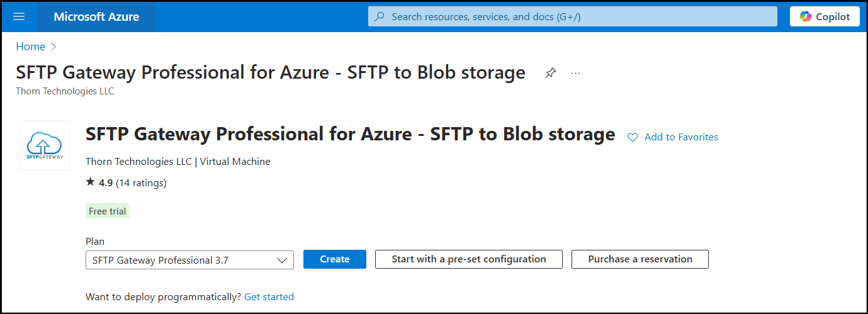
Task: Click the search magnifier icon
Action: pos(380,17)
